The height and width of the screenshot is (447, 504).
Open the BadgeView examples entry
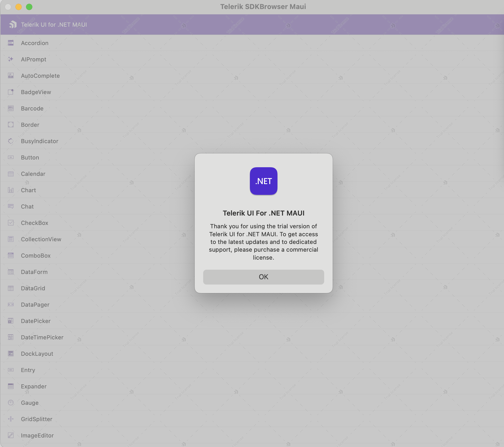click(36, 92)
